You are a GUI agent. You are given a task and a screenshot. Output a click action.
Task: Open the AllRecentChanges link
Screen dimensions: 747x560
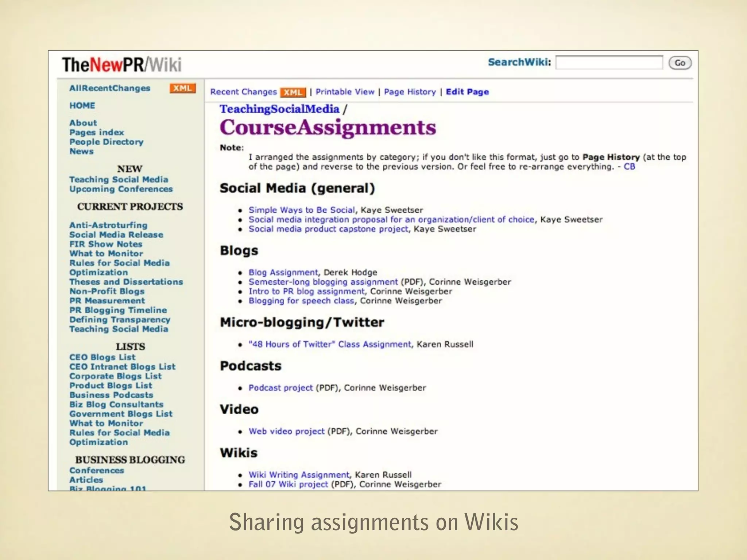click(x=109, y=88)
